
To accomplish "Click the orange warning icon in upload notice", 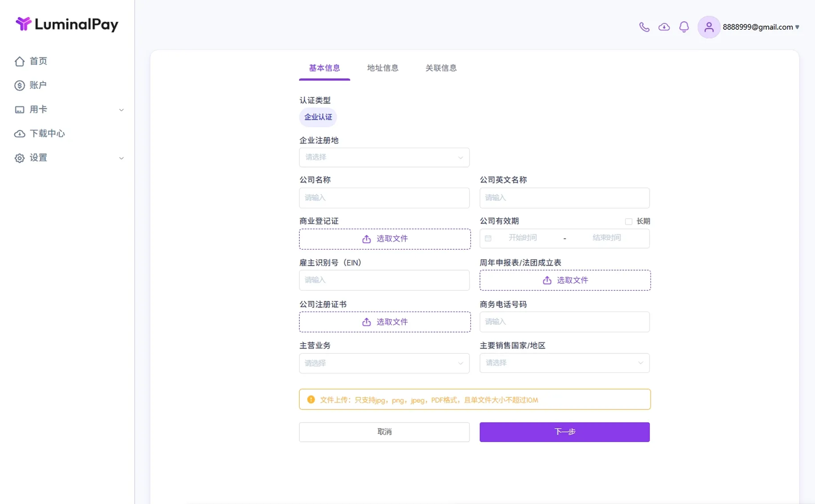I will pos(311,400).
